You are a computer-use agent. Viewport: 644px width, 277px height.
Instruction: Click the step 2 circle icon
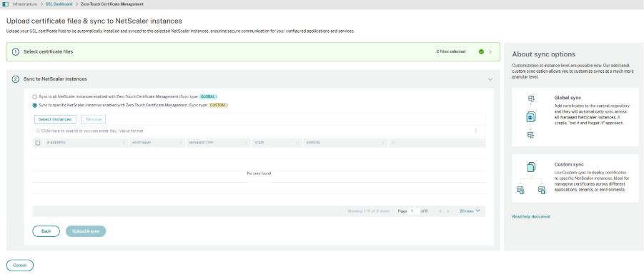16,79
